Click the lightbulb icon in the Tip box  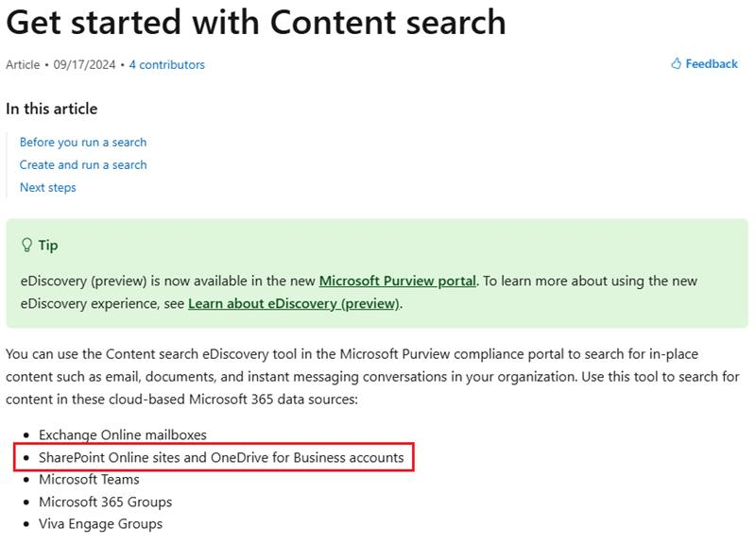tap(26, 245)
